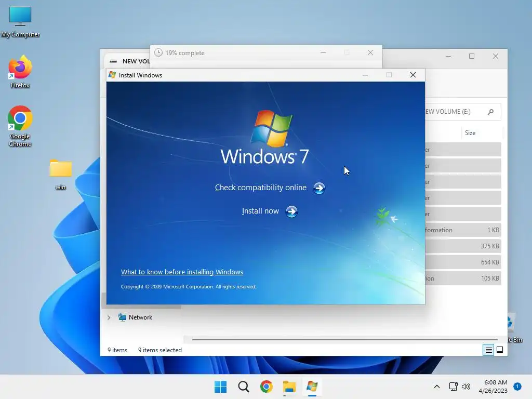This screenshot has height=399, width=532.
Task: Click the 19% complete clock icon
Action: [x=158, y=52]
